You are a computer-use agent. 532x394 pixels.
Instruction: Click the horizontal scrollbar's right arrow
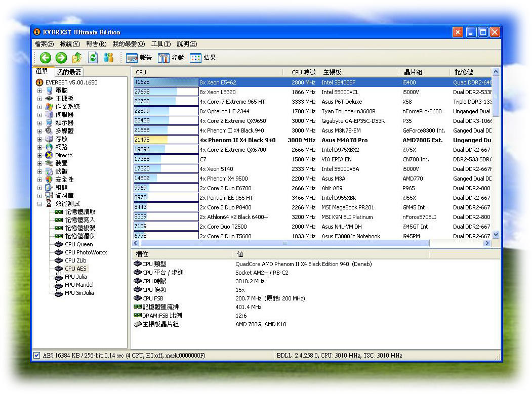click(x=487, y=243)
